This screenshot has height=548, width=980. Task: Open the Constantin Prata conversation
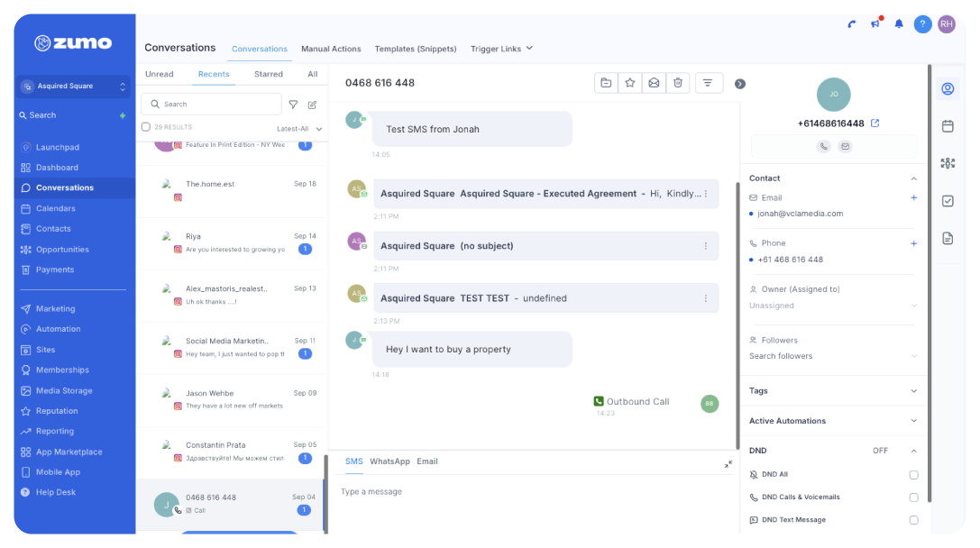(x=231, y=452)
